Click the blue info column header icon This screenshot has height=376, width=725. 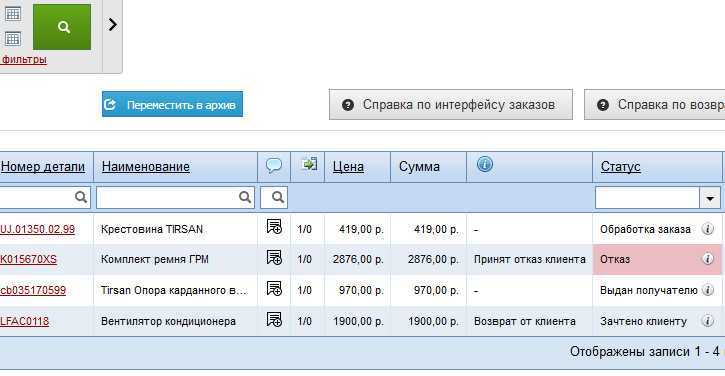pyautogui.click(x=485, y=164)
